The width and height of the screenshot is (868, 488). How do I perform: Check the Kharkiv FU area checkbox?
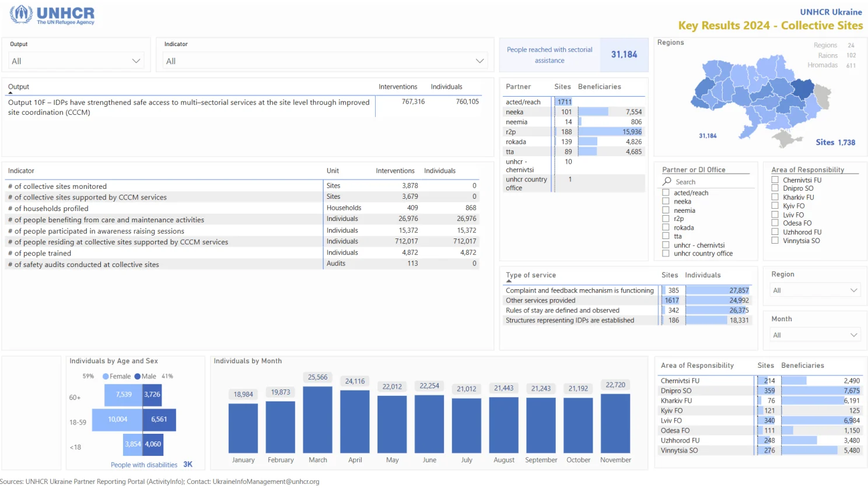775,197
